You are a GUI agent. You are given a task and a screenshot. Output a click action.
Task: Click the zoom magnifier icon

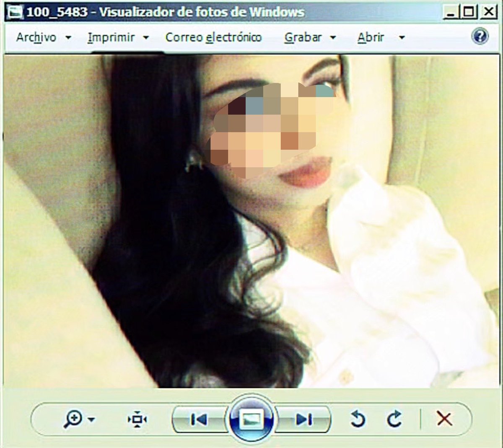point(73,419)
